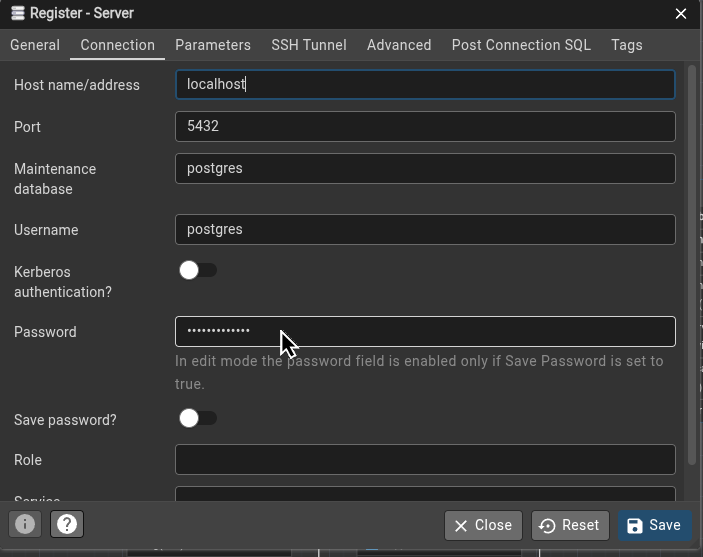Open the Parameters tab
Image resolution: width=703 pixels, height=557 pixels.
pyautogui.click(x=213, y=45)
